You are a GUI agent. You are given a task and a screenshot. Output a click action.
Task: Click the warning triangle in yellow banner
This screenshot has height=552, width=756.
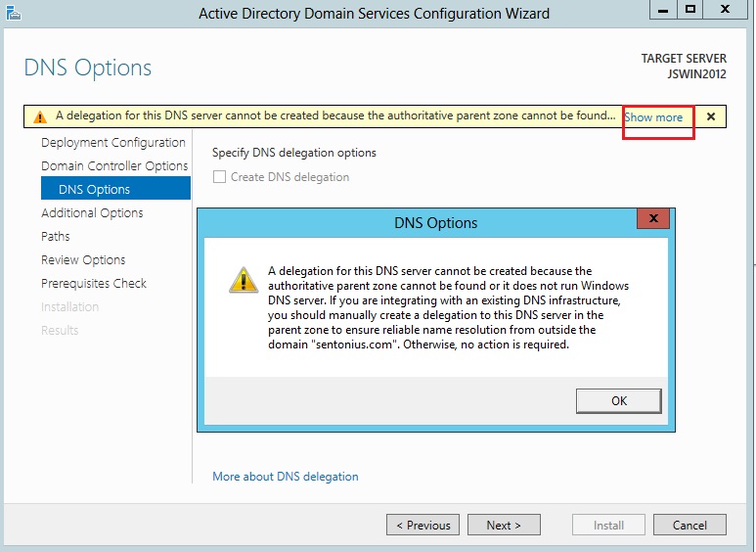(40, 116)
